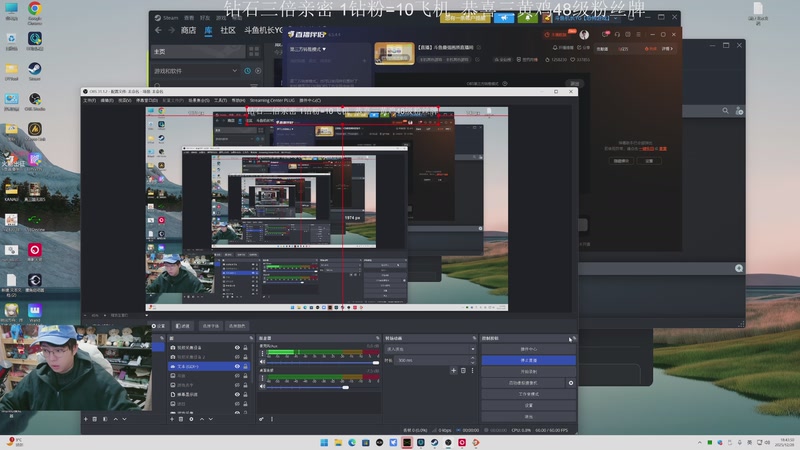The image size is (800, 450).
Task: Move scene down in Scenes toolbar
Action: [124, 419]
